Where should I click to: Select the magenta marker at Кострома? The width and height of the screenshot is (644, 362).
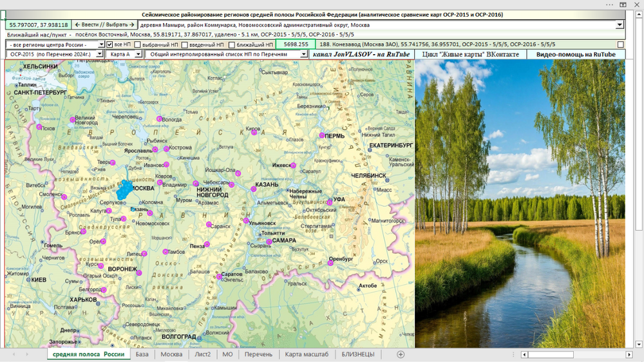pyautogui.click(x=166, y=149)
